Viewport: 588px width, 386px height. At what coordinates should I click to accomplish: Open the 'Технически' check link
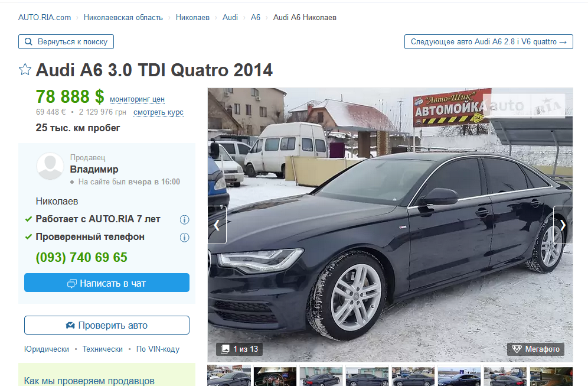tap(102, 349)
